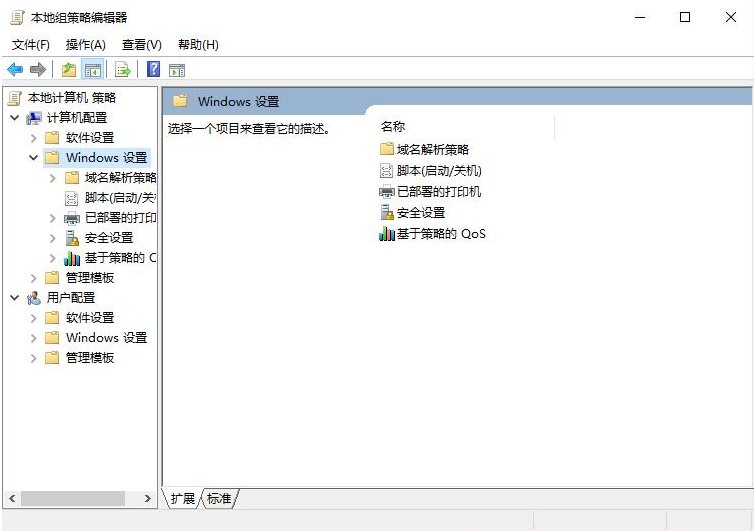Viewport: 754px width, 531px height.
Task: Click the Export list toolbar icon
Action: [123, 69]
